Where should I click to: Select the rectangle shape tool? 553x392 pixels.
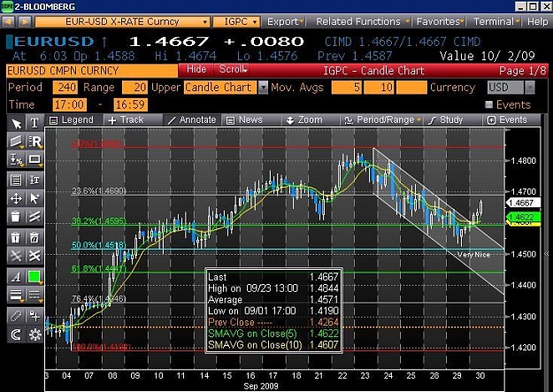pos(35,159)
